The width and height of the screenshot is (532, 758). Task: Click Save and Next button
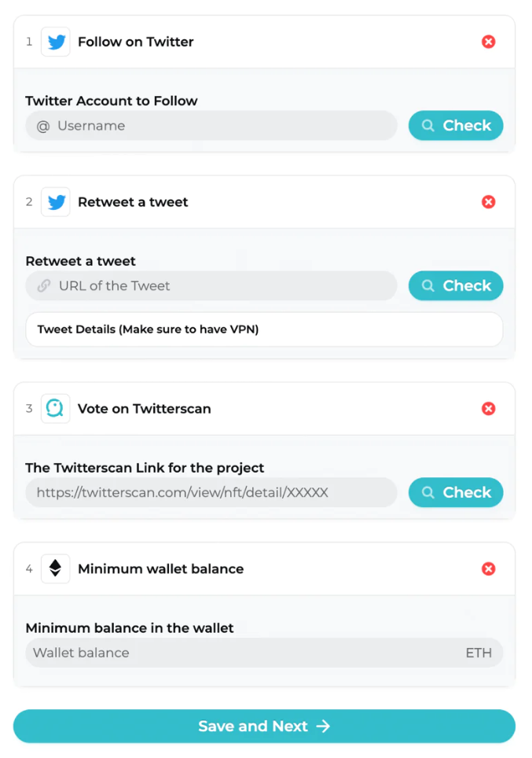(264, 726)
